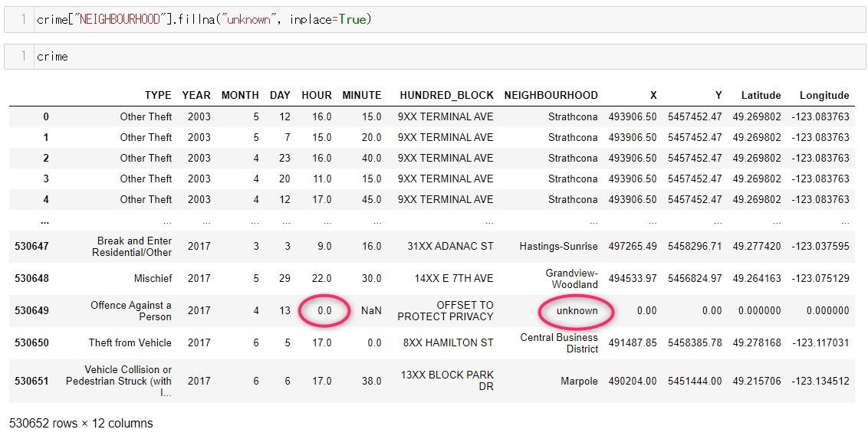Viewport: 868px width, 439px height.
Task: Select row index 530650
Action: (32, 342)
